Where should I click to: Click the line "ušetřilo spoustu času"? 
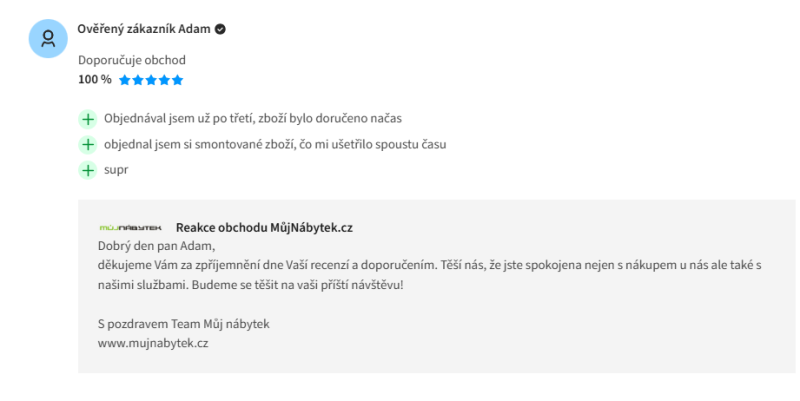tap(380, 144)
